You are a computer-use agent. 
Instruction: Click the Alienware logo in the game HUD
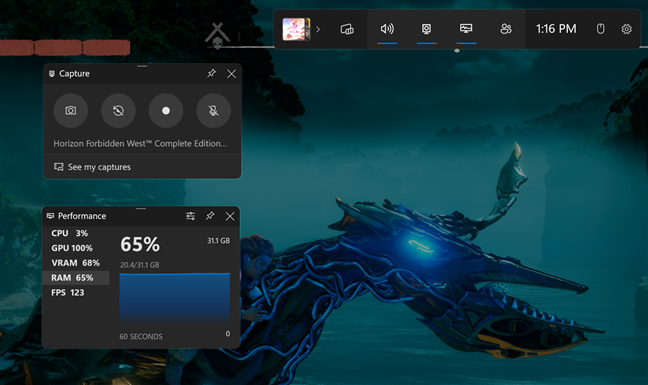point(217,36)
